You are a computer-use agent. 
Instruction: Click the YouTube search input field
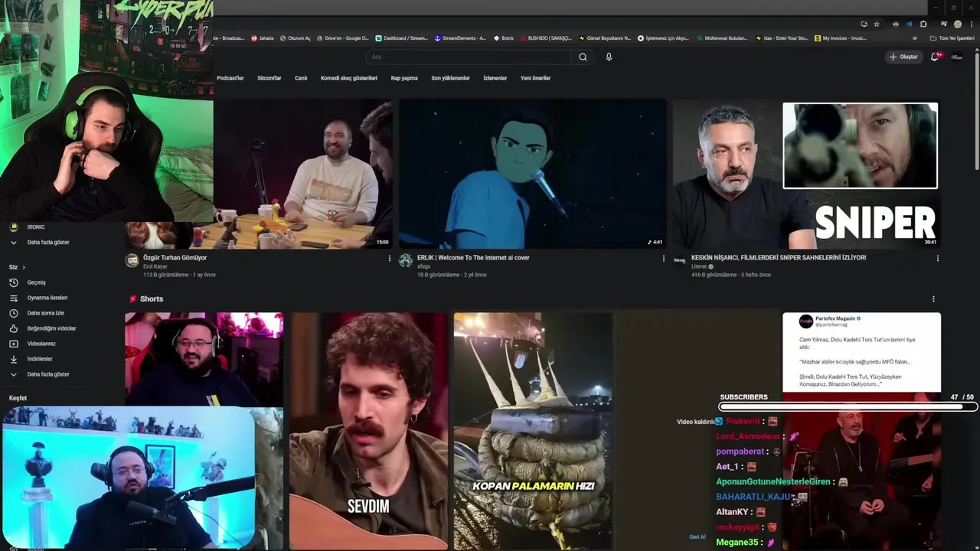[x=469, y=57]
